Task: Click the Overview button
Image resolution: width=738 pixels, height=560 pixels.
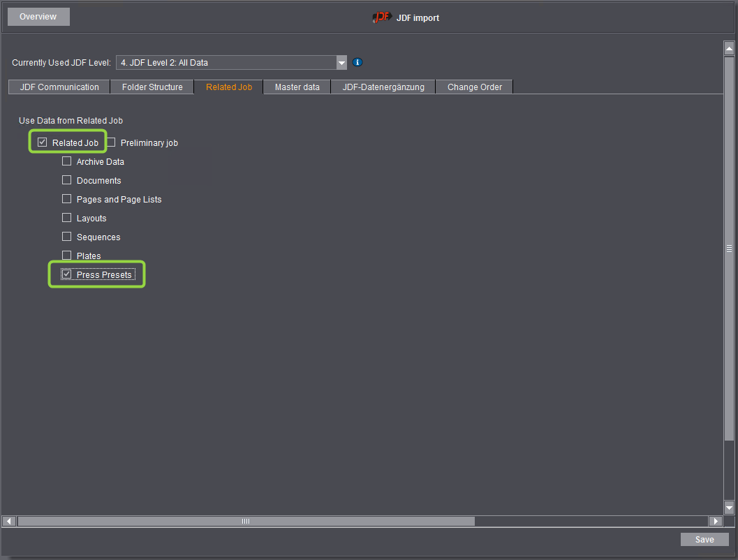Action: (38, 16)
